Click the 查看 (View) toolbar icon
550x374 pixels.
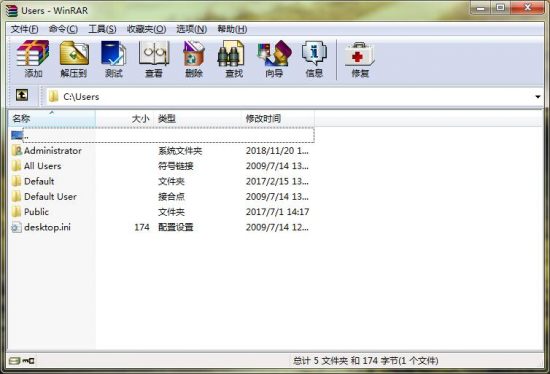154,53
